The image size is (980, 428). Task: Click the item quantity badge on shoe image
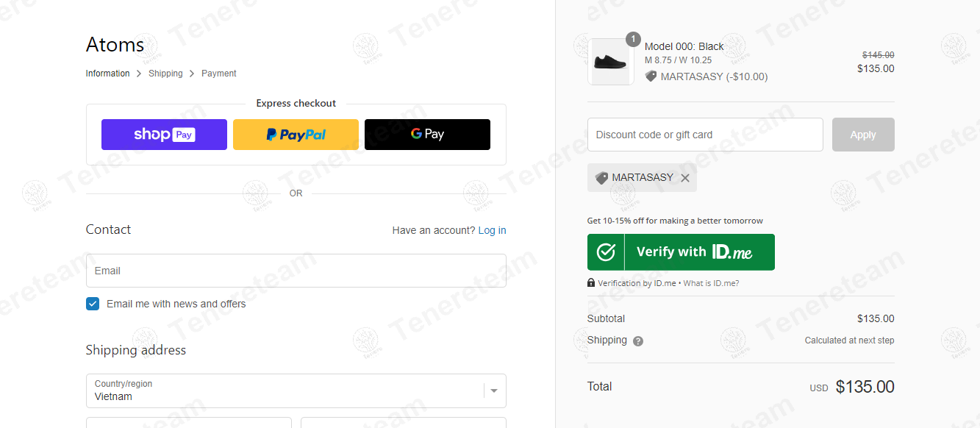pyautogui.click(x=633, y=39)
